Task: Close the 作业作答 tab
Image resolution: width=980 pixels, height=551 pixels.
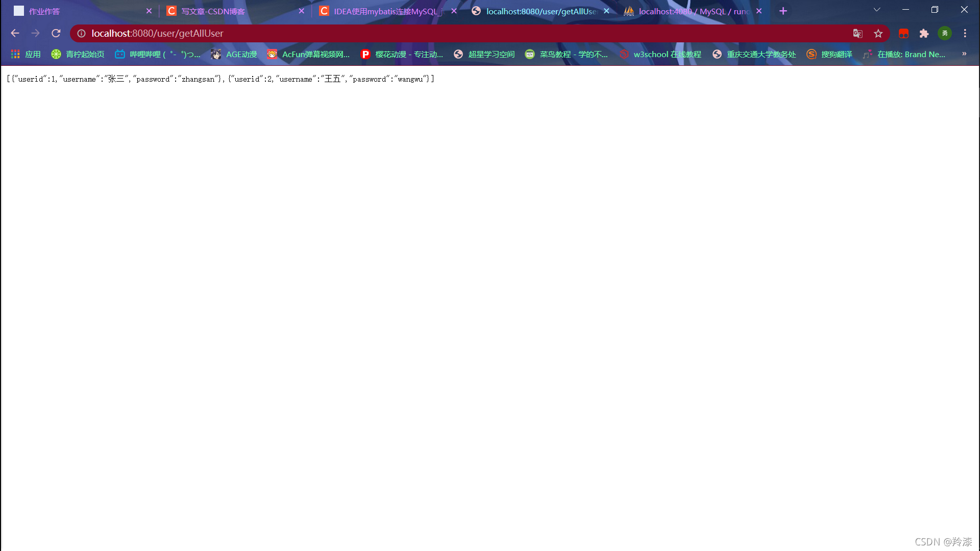Action: (x=149, y=11)
